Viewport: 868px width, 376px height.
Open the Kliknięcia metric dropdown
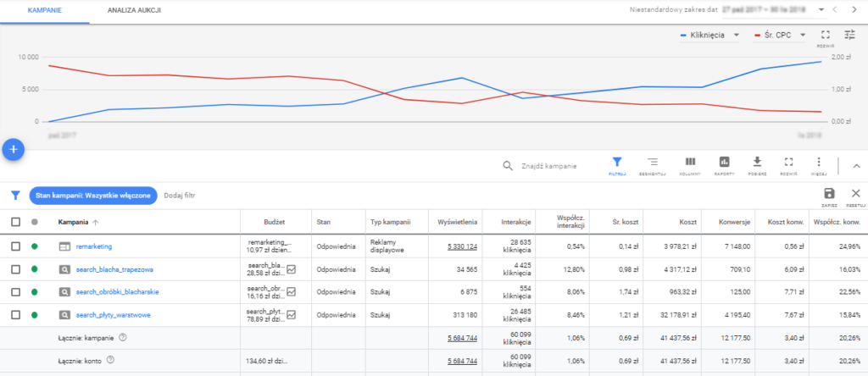[710, 36]
